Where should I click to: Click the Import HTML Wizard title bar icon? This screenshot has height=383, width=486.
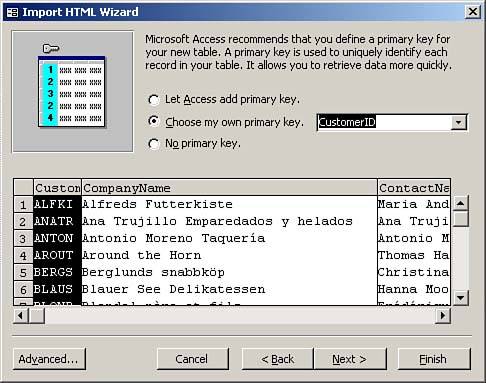(x=13, y=12)
